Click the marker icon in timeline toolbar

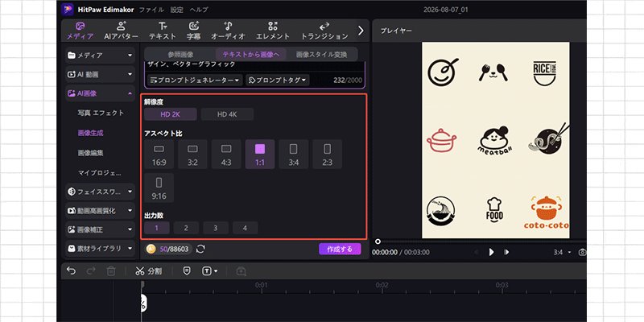(187, 271)
